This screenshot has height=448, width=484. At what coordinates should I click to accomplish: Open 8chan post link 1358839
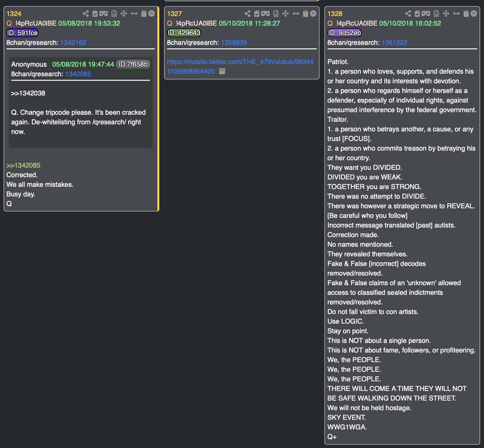(234, 43)
